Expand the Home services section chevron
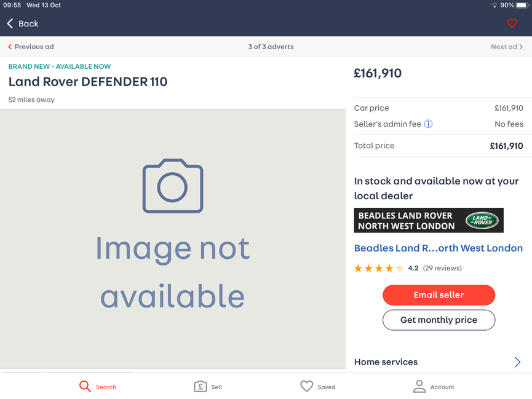The width and height of the screenshot is (532, 399). [x=517, y=362]
